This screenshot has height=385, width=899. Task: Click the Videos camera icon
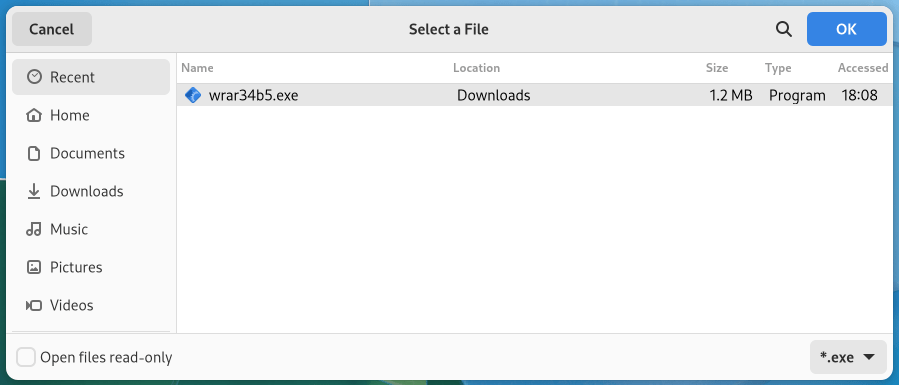[34, 305]
